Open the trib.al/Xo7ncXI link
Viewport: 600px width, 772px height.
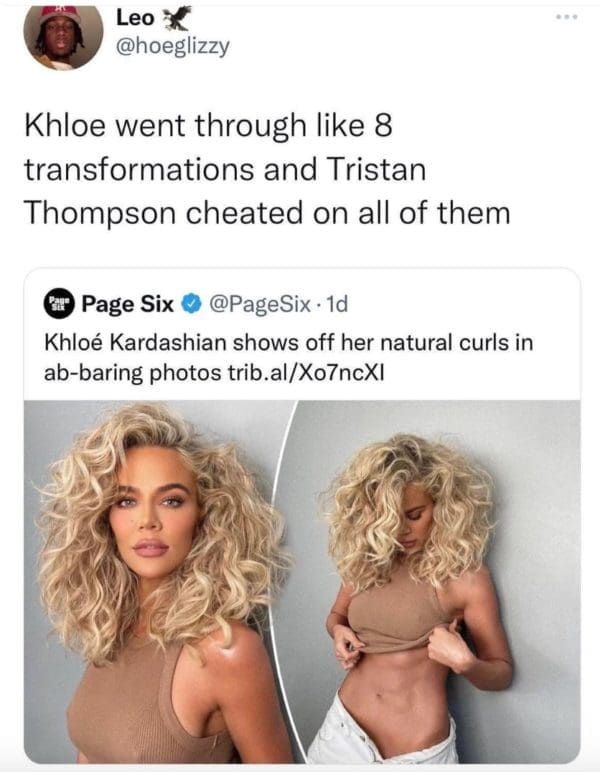[305, 373]
